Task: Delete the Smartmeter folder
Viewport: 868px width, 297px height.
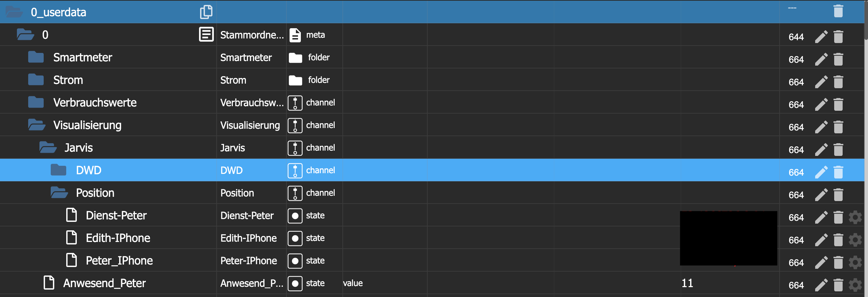Action: tap(838, 59)
